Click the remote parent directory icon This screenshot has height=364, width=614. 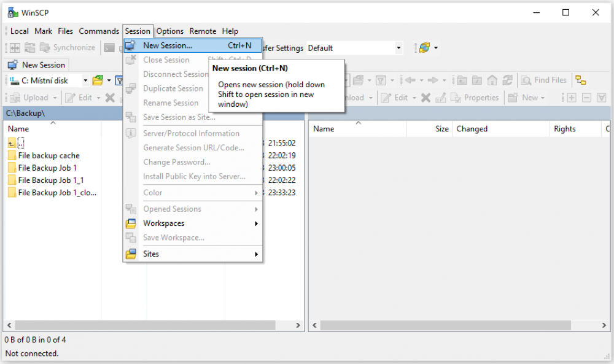click(462, 80)
